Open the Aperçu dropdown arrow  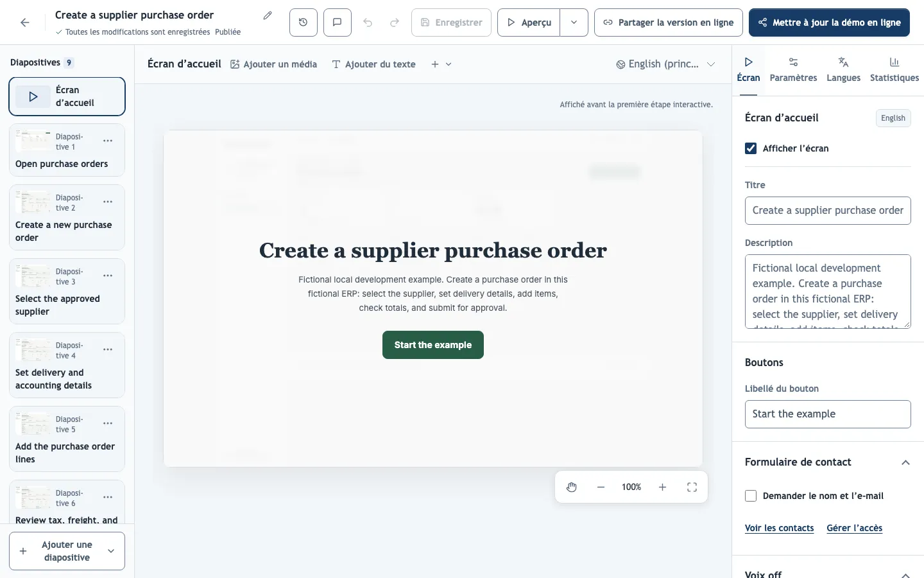coord(574,22)
